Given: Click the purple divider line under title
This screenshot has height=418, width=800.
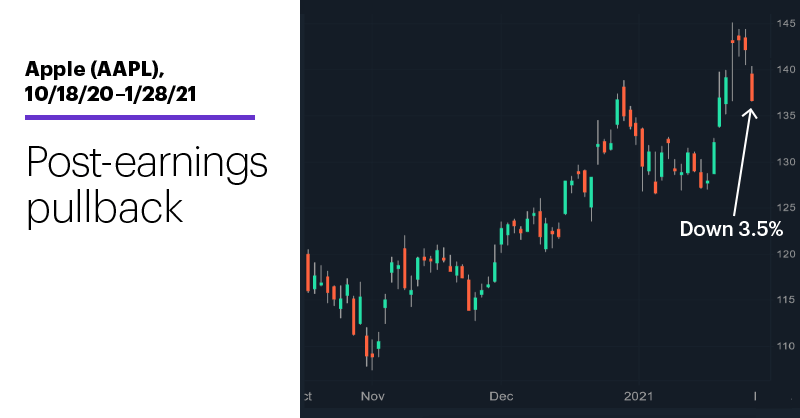Looking at the screenshot, I should coord(140,117).
